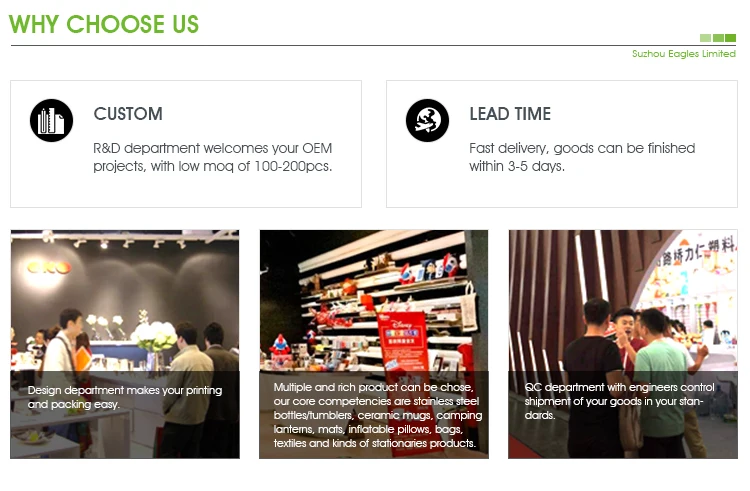Viewport: 750px width, 491px height.
Task: Click the orange logo on showroom wall
Action: 49,267
